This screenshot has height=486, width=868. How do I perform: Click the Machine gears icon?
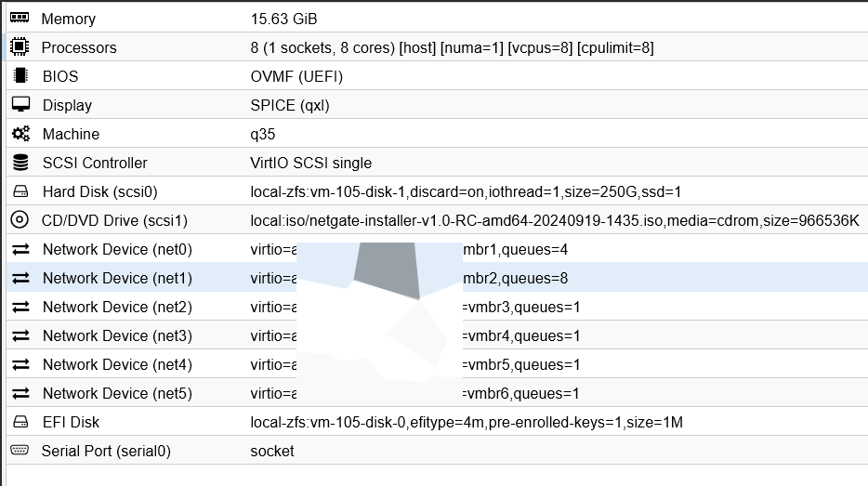tap(20, 134)
